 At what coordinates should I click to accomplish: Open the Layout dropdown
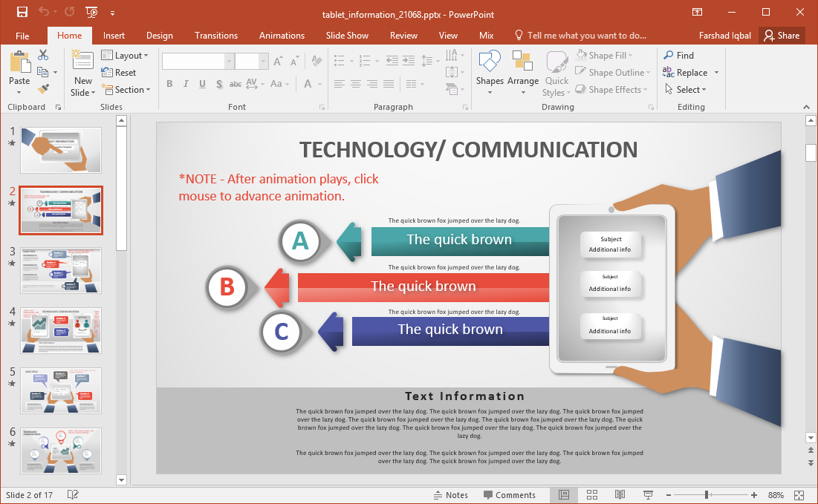click(x=126, y=55)
